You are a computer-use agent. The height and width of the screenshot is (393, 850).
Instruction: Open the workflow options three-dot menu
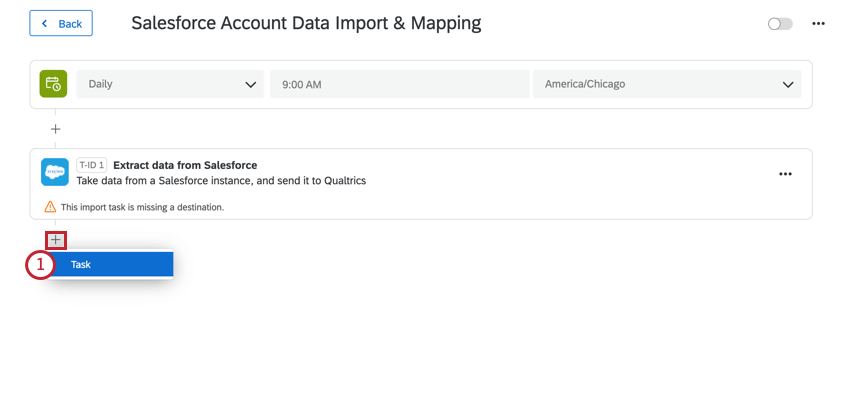818,24
